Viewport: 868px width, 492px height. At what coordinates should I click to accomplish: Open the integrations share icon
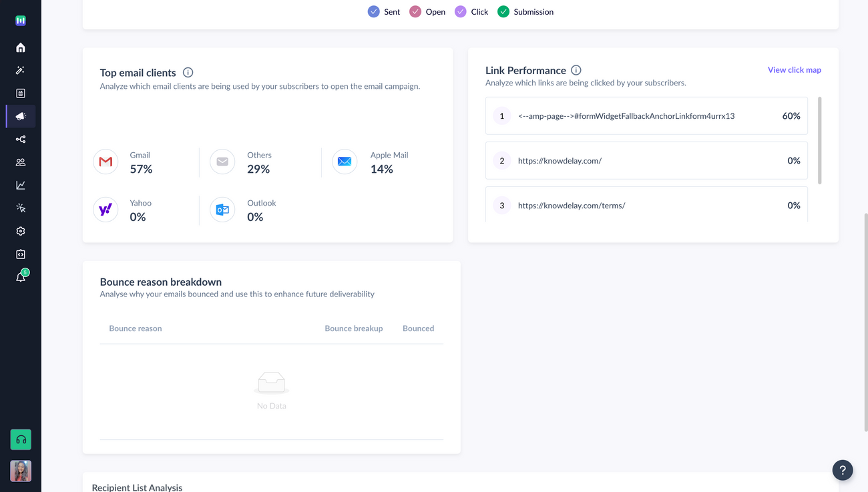(20, 139)
